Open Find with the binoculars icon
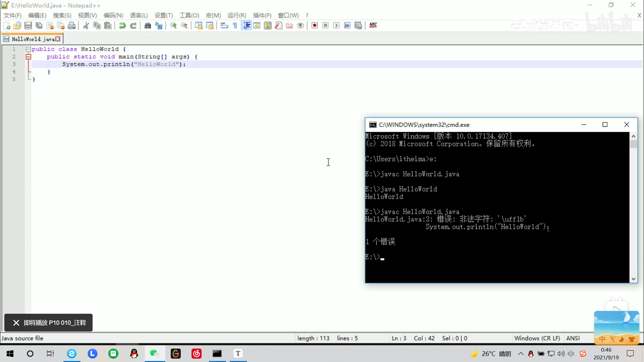Image resolution: width=644 pixels, height=362 pixels. point(148,25)
